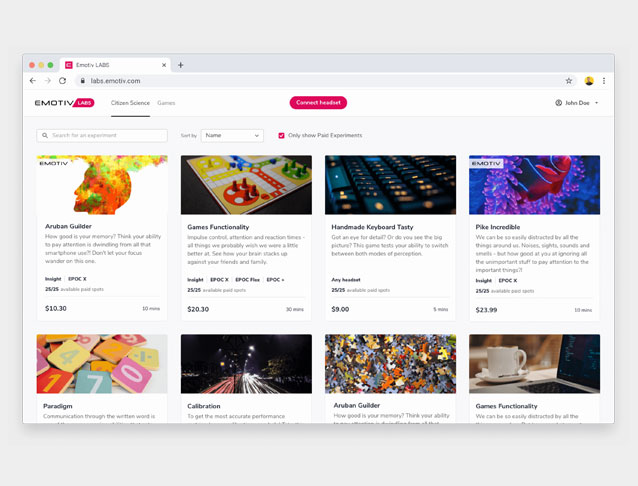This screenshot has width=638, height=486.
Task: Reload the page with refresh icon
Action: (62, 81)
